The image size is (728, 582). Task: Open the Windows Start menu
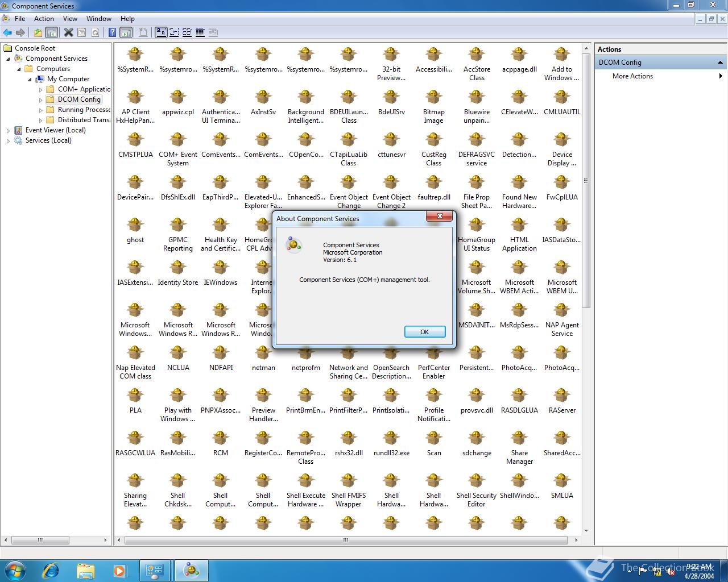(x=15, y=570)
